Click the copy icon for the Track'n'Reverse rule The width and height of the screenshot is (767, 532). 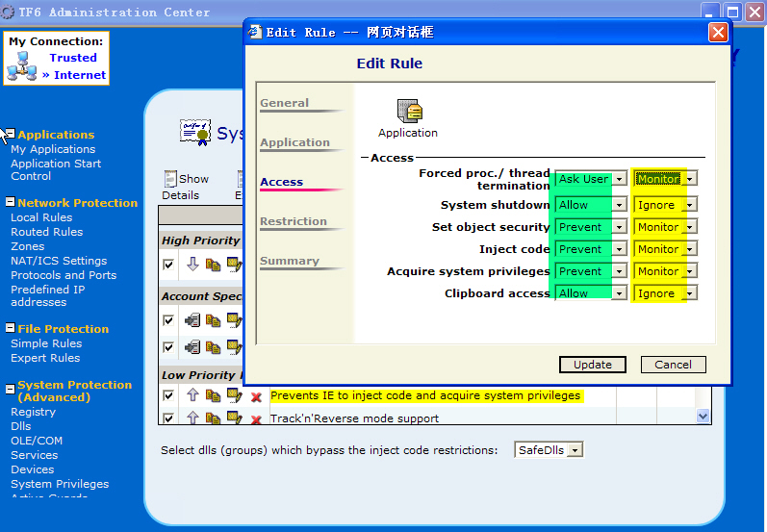213,418
